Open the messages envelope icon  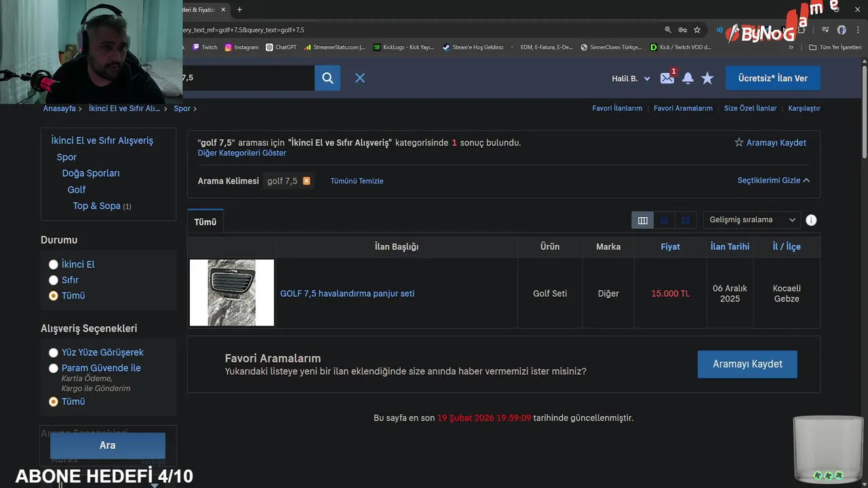click(x=667, y=78)
